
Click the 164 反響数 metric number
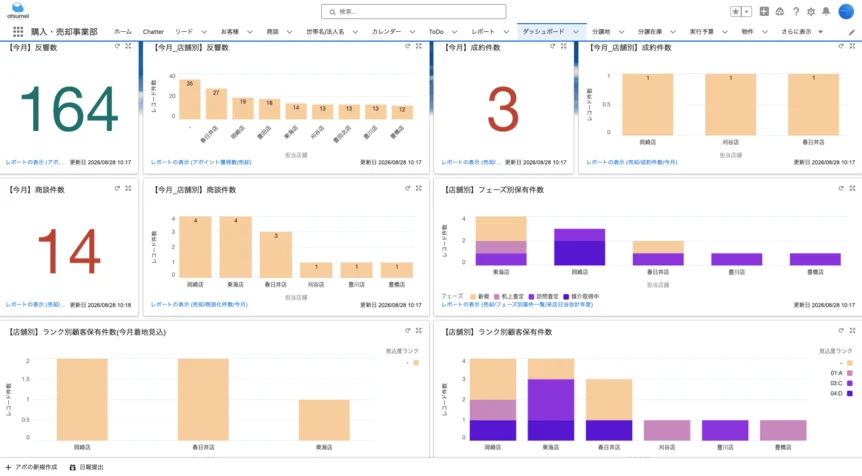[69, 109]
